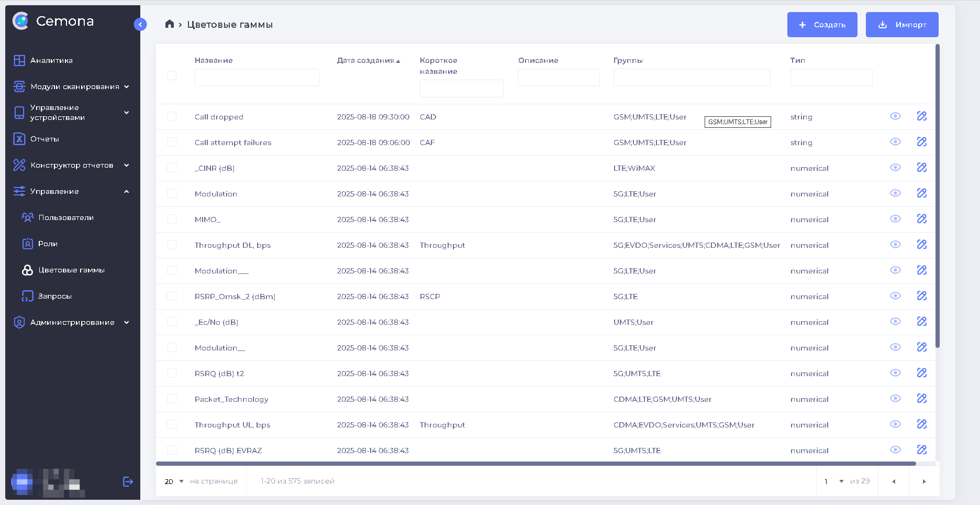
Task: Click edit icon for Modulation row
Action: click(x=921, y=193)
